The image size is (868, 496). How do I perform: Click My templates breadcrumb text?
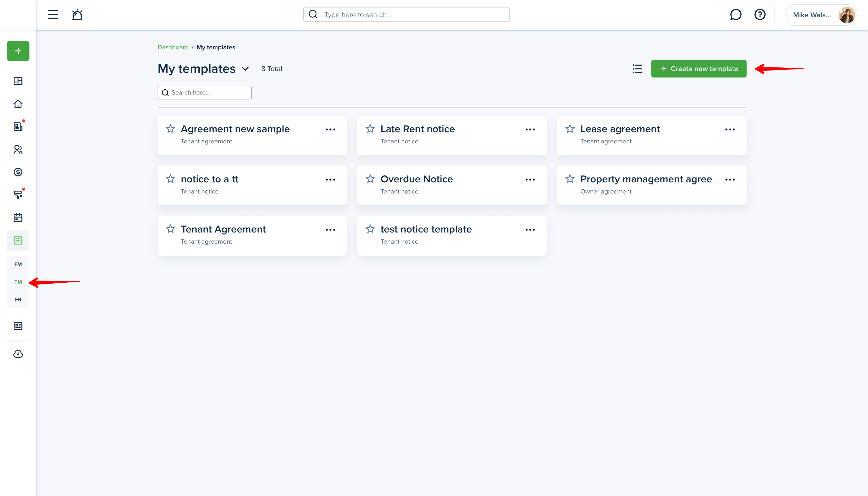tap(216, 47)
